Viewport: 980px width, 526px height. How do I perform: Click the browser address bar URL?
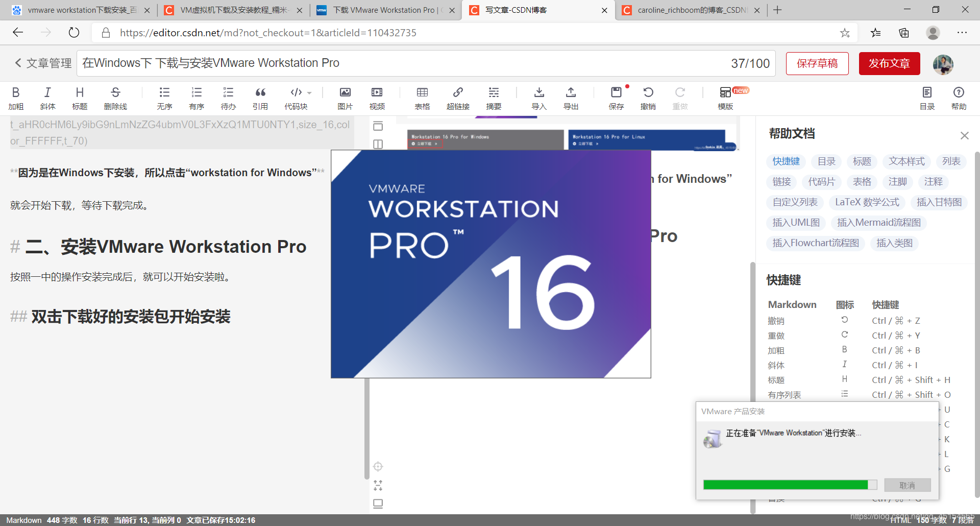click(268, 33)
